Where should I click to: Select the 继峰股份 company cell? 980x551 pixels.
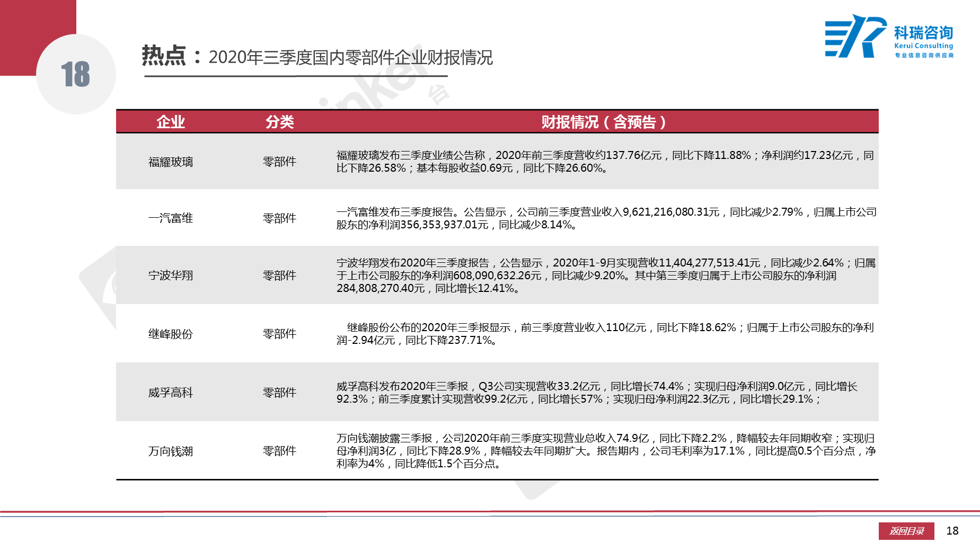(x=171, y=334)
